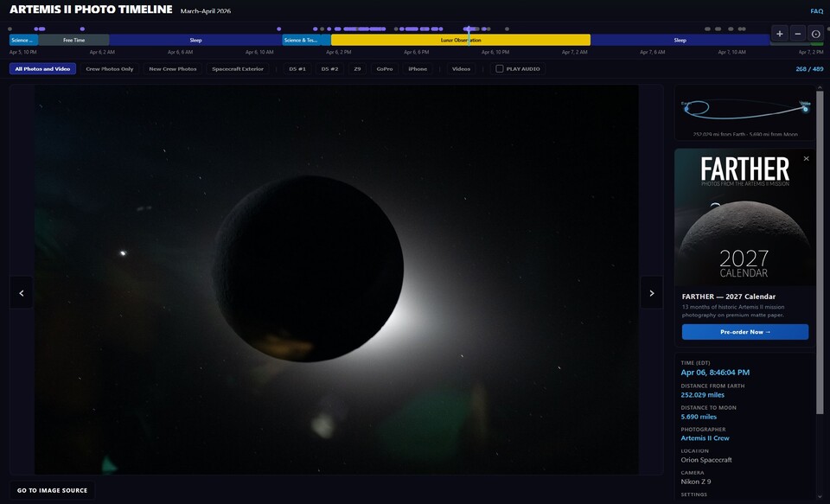Select the Lunar Observation timeline block

point(461,41)
